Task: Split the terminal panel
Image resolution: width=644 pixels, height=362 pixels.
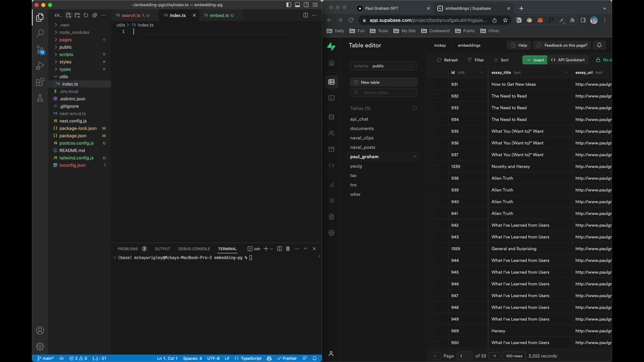Action: (x=279, y=248)
